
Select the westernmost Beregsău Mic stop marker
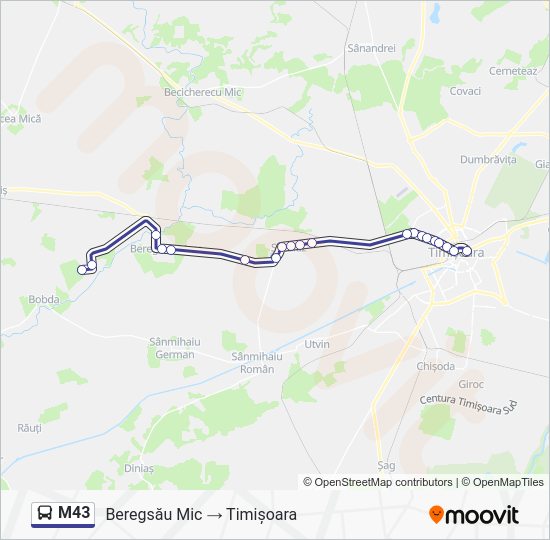point(82,270)
